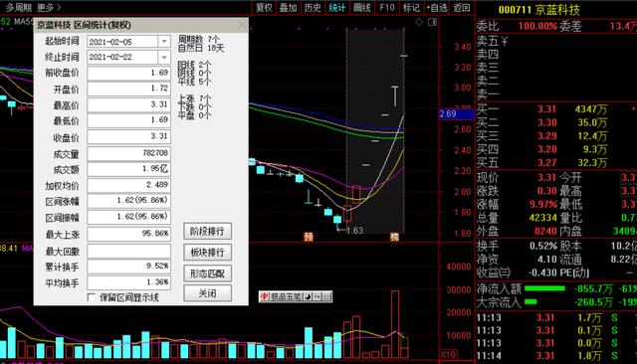637x364 pixels.
Task: Click the red 中 input method icon
Action: [264, 297]
